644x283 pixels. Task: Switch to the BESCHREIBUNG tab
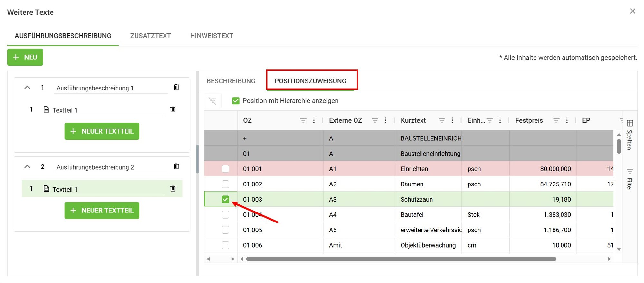[231, 81]
